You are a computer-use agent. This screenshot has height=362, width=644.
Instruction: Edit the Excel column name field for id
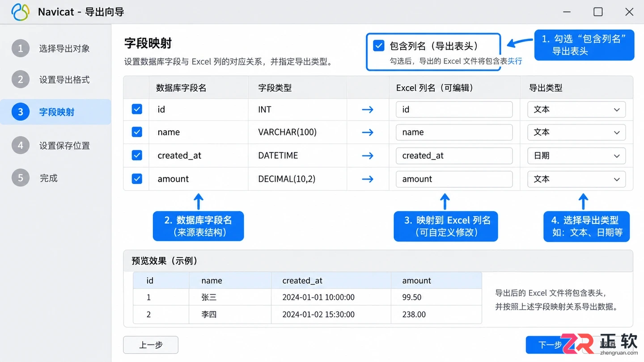(454, 109)
